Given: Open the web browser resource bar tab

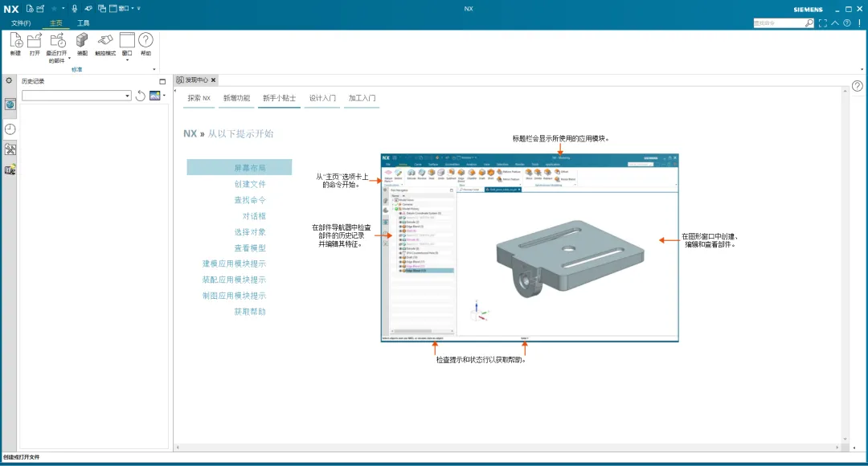Looking at the screenshot, I should [10, 104].
